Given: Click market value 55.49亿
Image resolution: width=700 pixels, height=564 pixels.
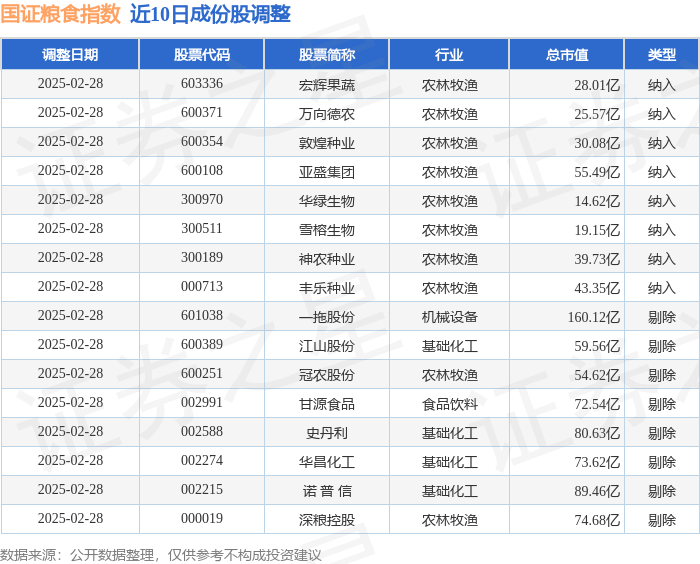Looking at the screenshot, I should click(597, 171).
